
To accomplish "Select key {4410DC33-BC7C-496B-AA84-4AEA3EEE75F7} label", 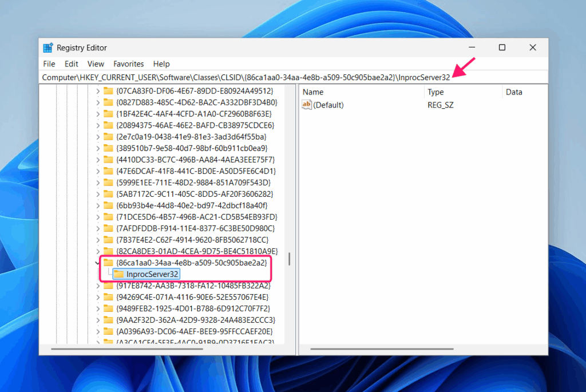I will coord(196,160).
